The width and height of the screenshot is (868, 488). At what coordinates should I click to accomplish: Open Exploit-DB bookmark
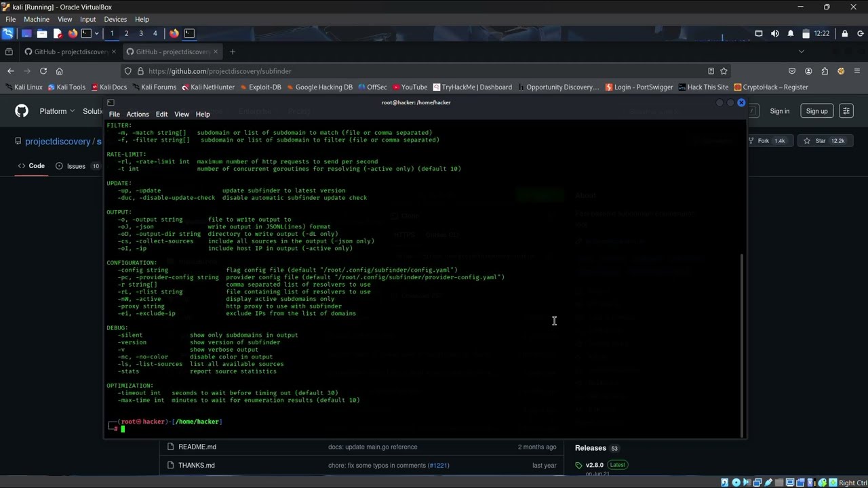tap(259, 87)
